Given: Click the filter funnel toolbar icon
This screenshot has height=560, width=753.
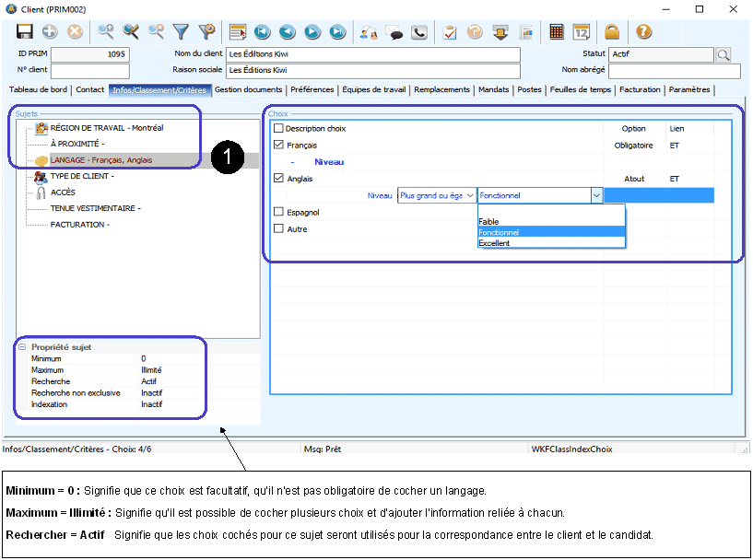Looking at the screenshot, I should click(182, 31).
